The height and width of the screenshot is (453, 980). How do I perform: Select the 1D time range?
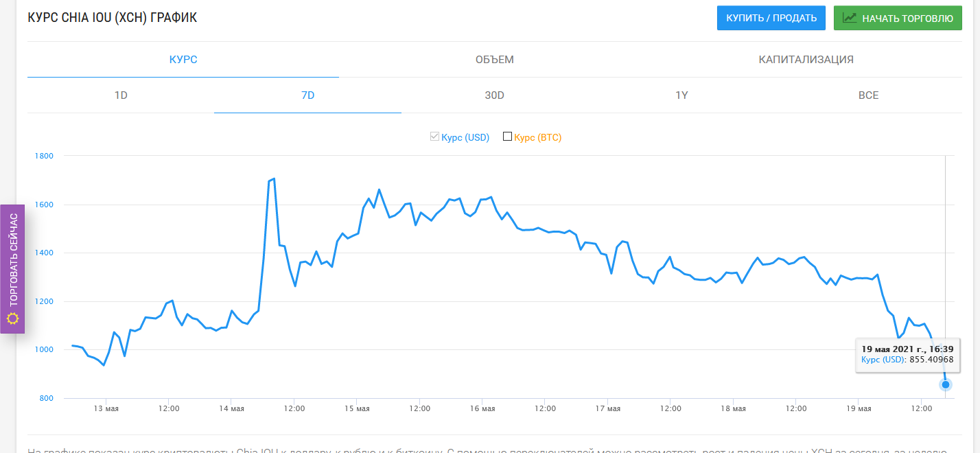121,95
